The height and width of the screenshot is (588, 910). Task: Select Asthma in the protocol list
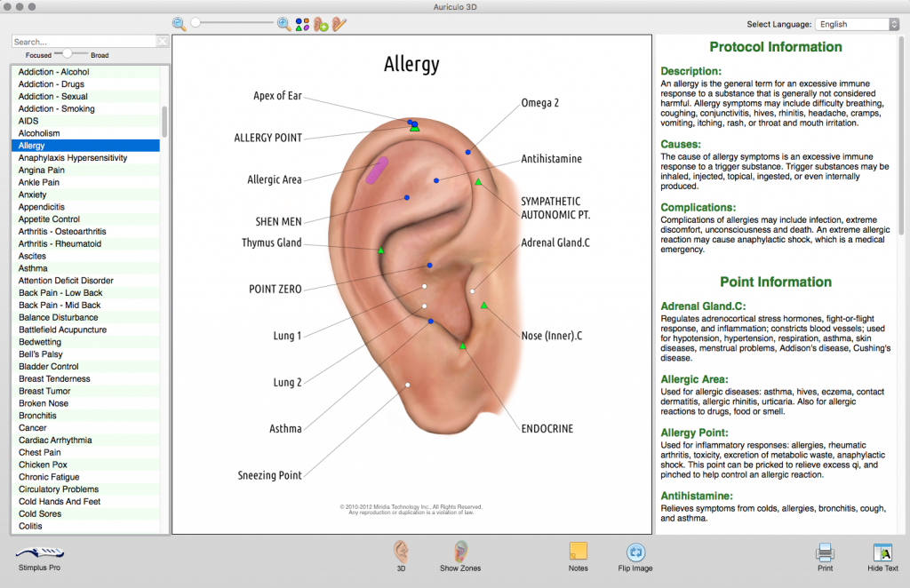coord(86,268)
